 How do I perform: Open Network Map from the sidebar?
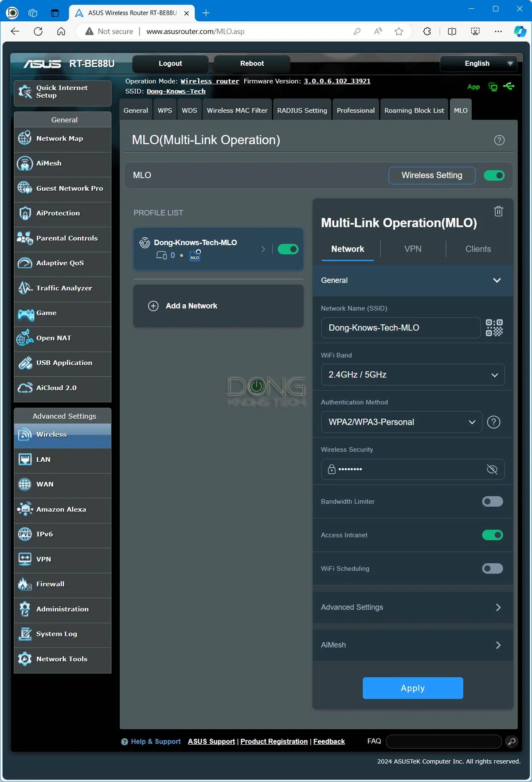[63, 139]
